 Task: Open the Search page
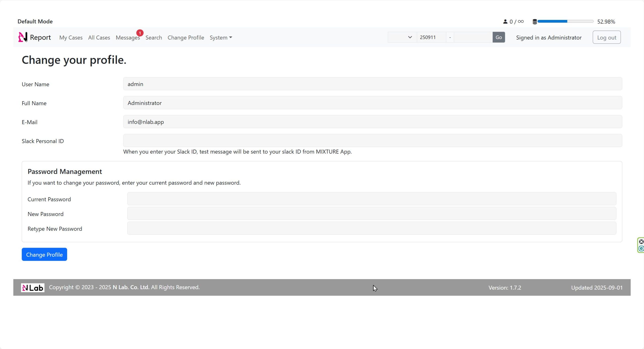[154, 37]
